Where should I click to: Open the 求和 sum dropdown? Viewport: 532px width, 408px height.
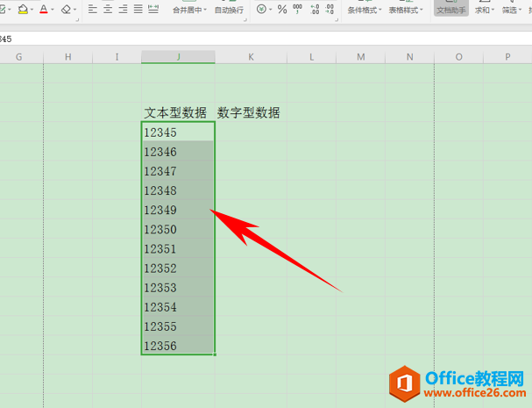pyautogui.click(x=484, y=11)
